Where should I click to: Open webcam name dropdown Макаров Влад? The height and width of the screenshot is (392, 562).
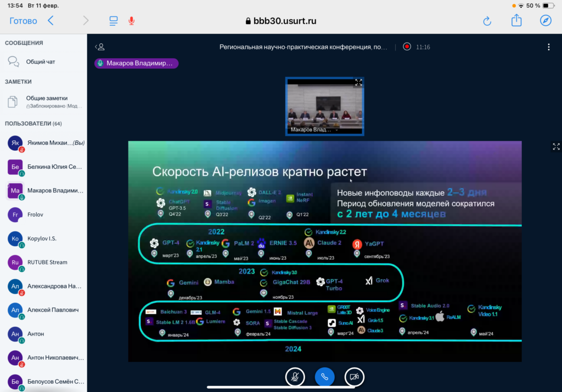(x=314, y=129)
